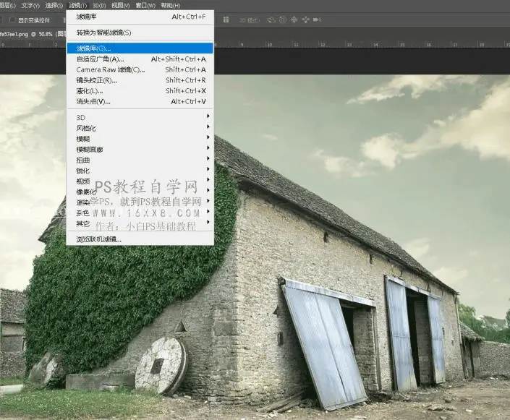Open the 帮助(H) menu

click(x=171, y=5)
